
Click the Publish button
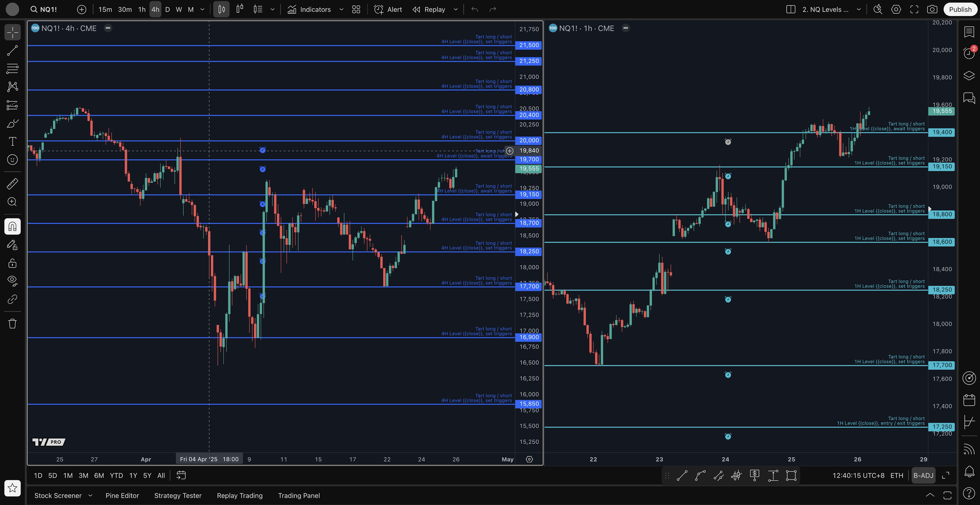pyautogui.click(x=960, y=9)
